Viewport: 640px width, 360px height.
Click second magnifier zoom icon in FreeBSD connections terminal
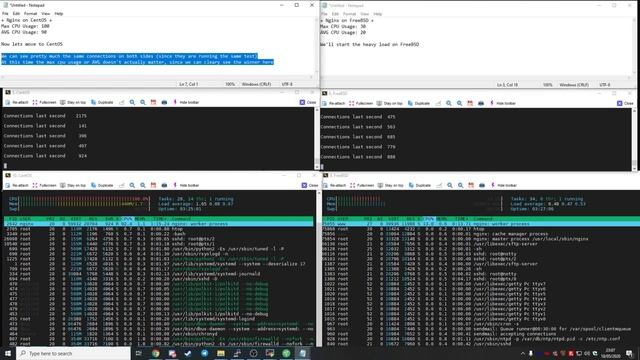tap(460, 103)
